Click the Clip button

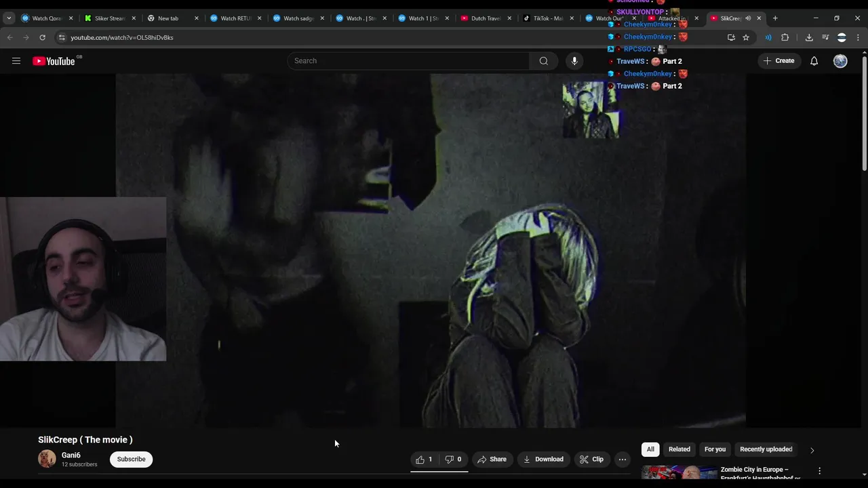click(x=591, y=460)
